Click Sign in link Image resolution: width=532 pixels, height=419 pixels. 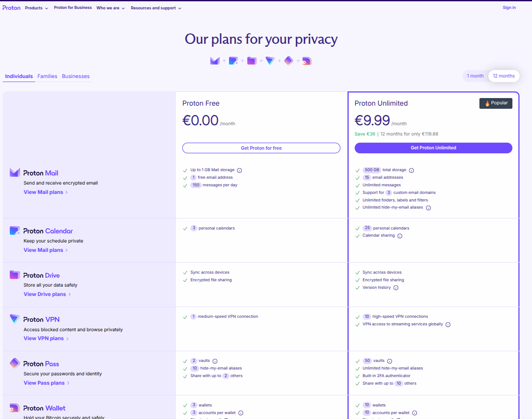(x=509, y=8)
